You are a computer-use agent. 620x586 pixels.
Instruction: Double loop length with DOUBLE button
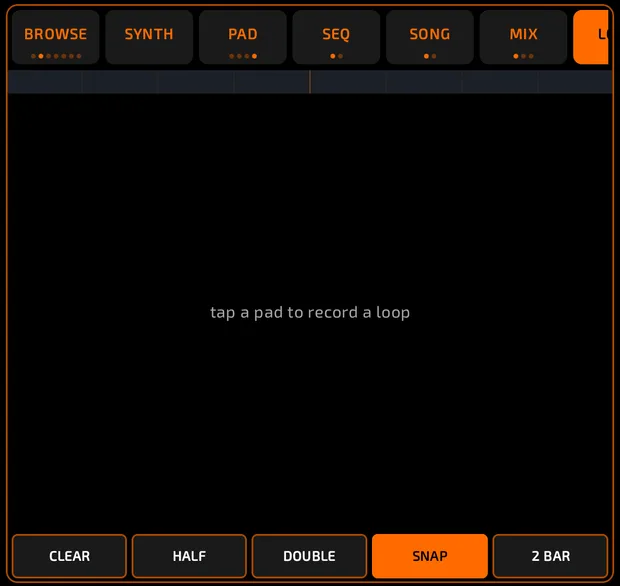pyautogui.click(x=310, y=556)
